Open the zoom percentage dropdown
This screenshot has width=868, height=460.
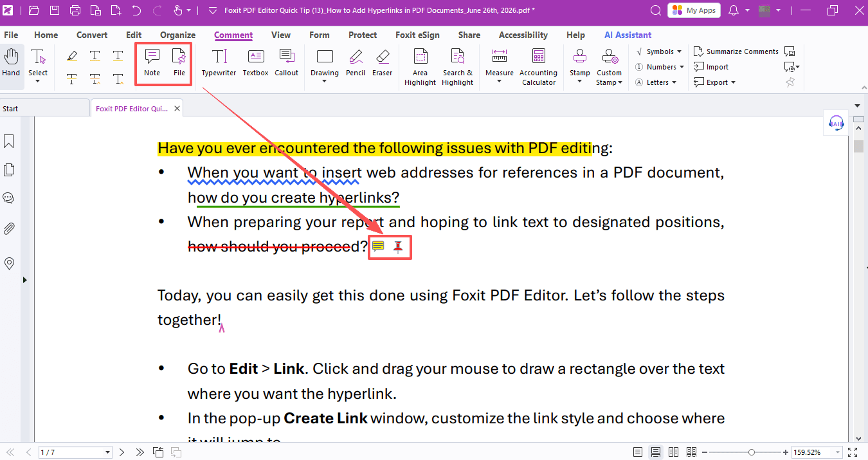point(836,452)
